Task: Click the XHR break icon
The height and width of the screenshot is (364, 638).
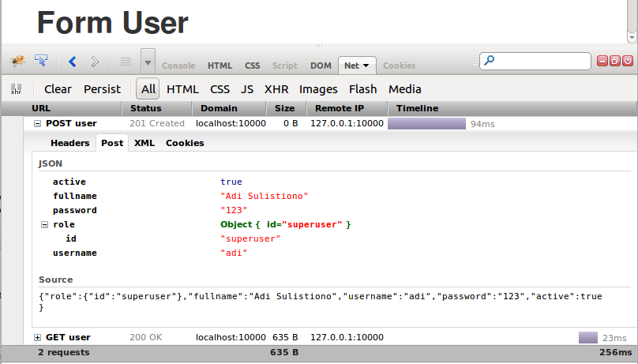Action: [x=16, y=89]
